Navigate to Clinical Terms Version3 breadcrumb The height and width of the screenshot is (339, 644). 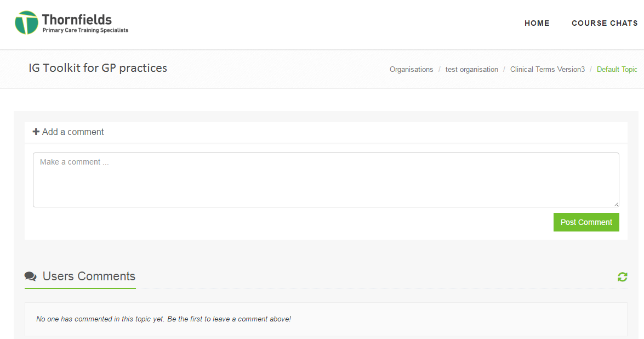pos(547,70)
